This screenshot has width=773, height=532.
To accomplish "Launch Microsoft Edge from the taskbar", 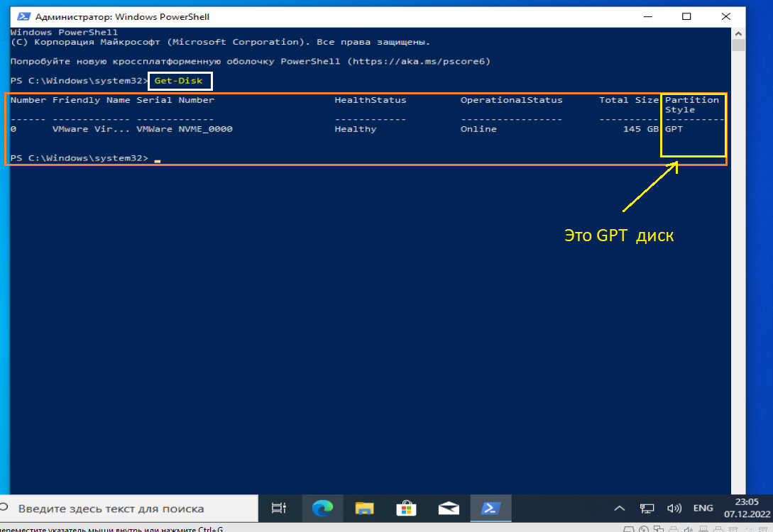I will [x=322, y=508].
